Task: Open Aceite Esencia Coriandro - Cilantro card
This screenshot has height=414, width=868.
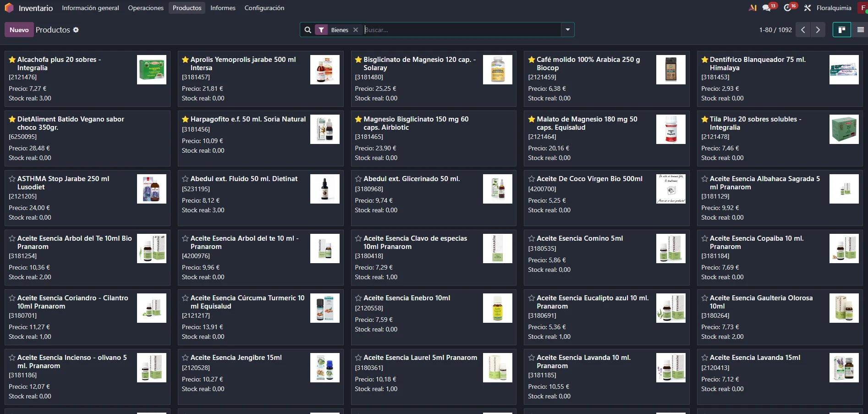Action: click(87, 317)
